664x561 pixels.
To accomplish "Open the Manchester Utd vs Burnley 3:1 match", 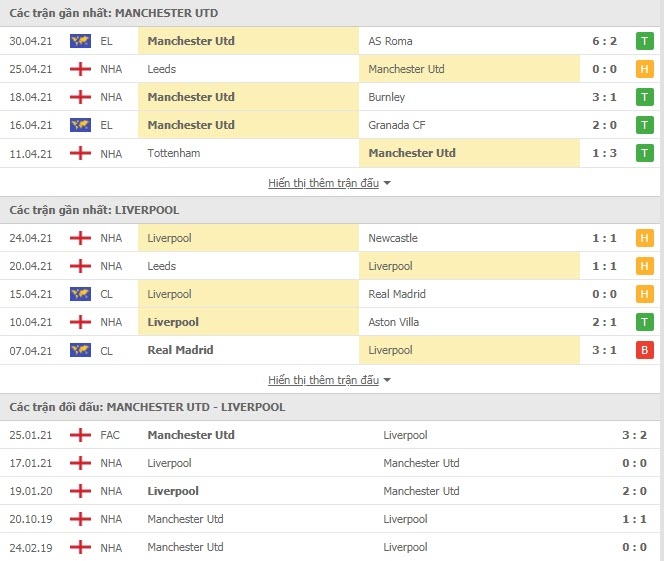I will (x=330, y=97).
